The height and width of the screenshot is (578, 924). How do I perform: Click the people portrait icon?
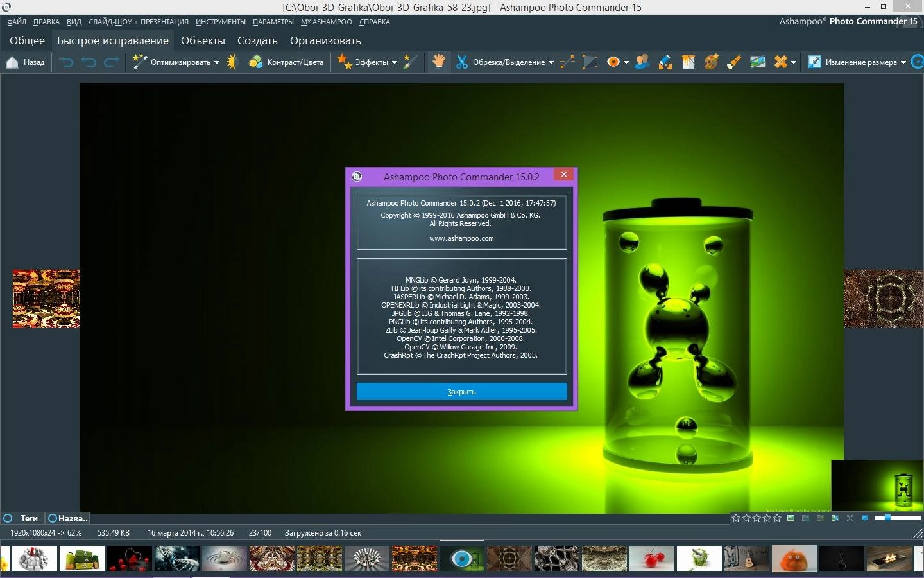pos(642,62)
